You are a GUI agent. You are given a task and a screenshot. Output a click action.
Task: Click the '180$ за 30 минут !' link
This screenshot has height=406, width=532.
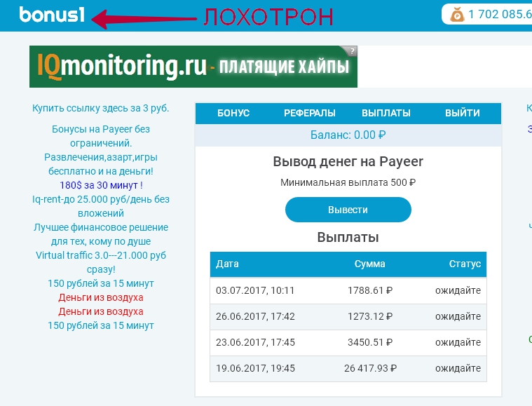coord(101,185)
